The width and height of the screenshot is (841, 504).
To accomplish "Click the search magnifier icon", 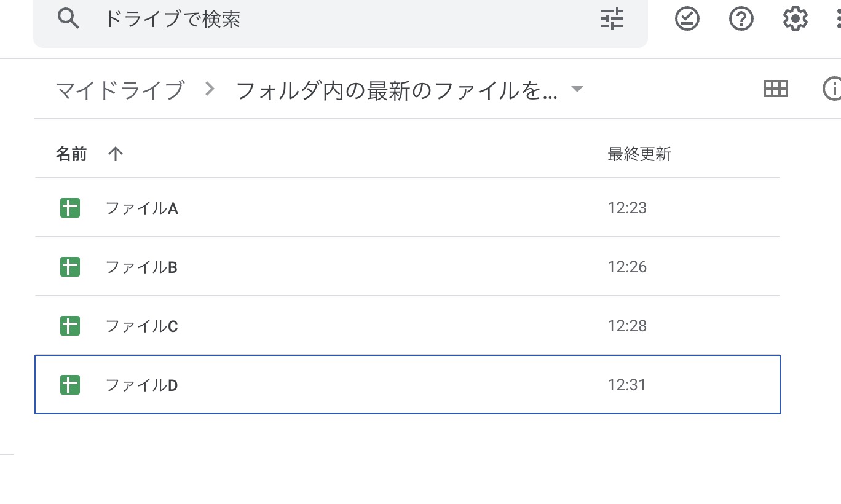I will click(x=69, y=19).
